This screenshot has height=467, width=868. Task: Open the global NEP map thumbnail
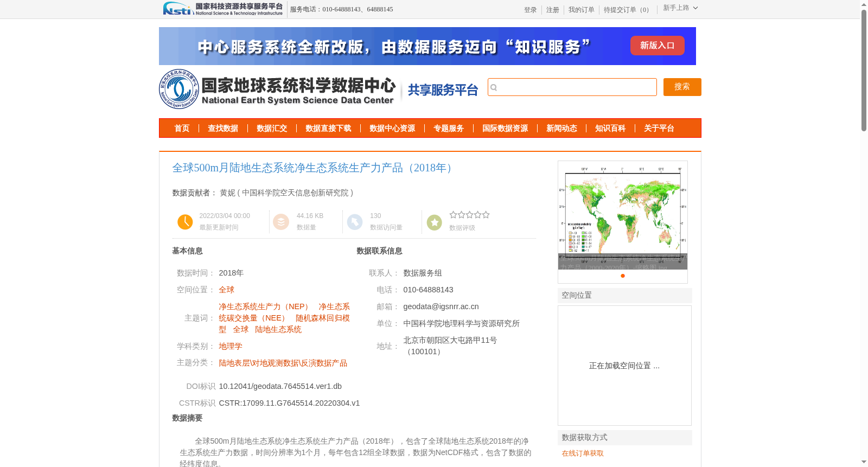623,215
